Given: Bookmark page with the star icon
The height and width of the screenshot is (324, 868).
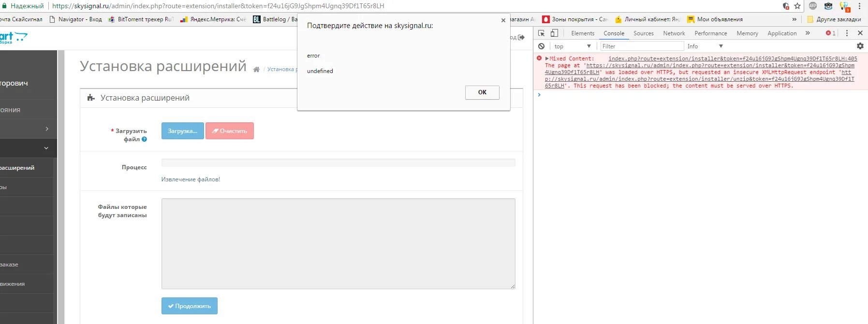Looking at the screenshot, I should 797,6.
